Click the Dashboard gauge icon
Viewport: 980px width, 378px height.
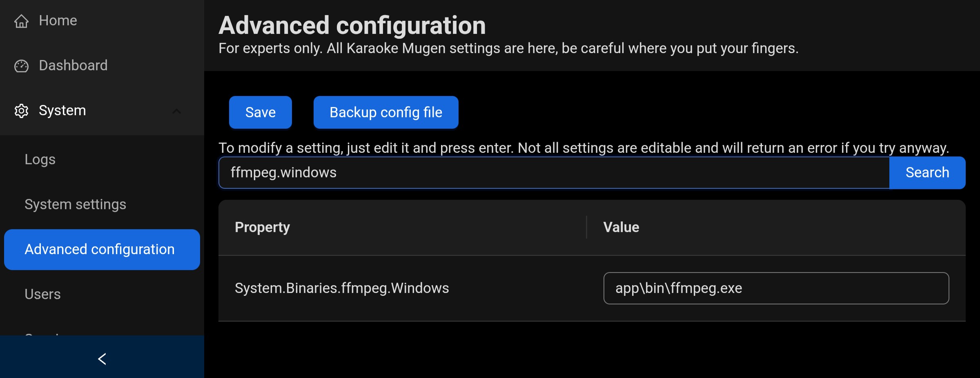[x=21, y=66]
